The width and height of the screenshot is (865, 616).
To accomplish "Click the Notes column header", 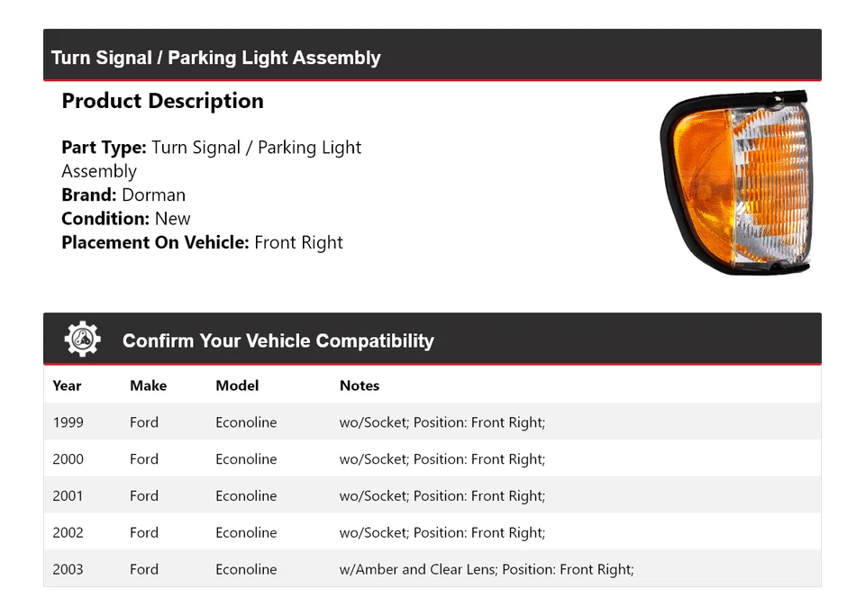I will click(360, 385).
